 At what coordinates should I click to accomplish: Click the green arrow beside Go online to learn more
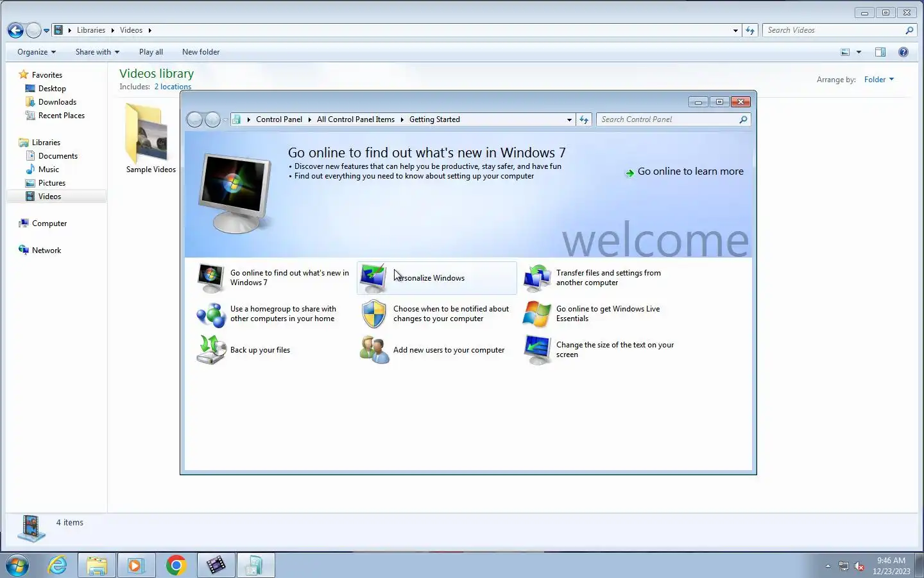629,173
